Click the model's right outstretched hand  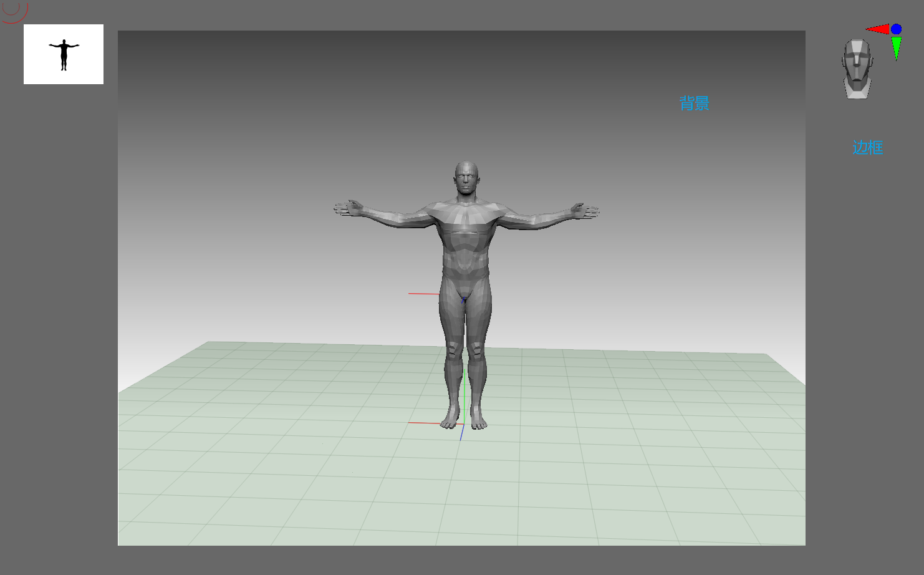349,208
